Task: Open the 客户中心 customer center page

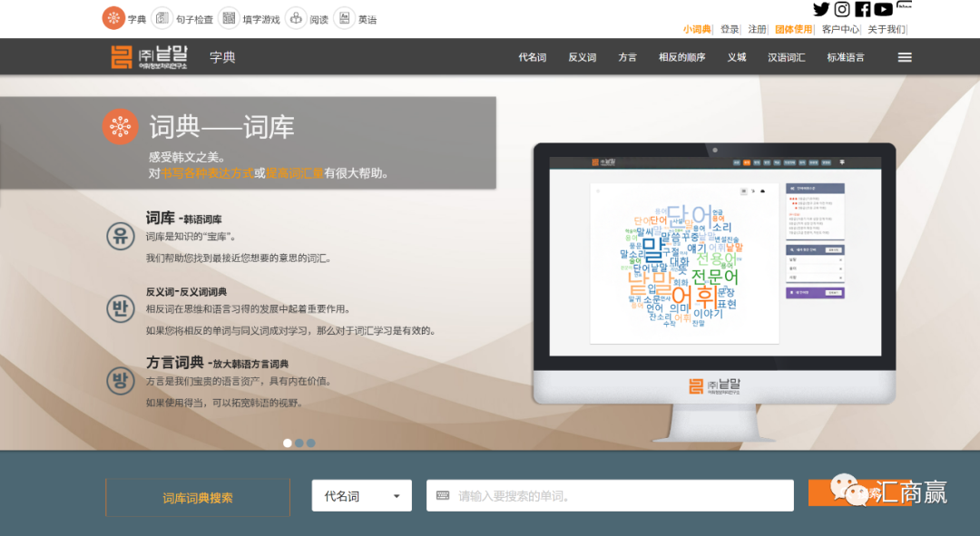Action: pyautogui.click(x=842, y=28)
